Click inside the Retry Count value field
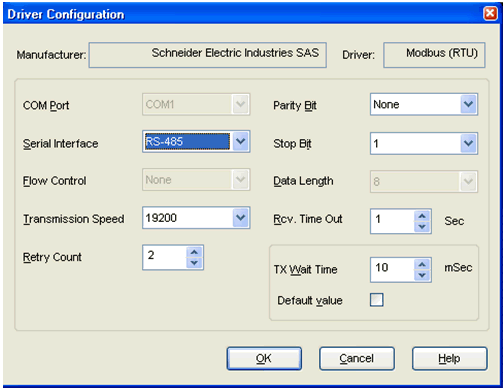The image size is (503, 389). pyautogui.click(x=165, y=257)
